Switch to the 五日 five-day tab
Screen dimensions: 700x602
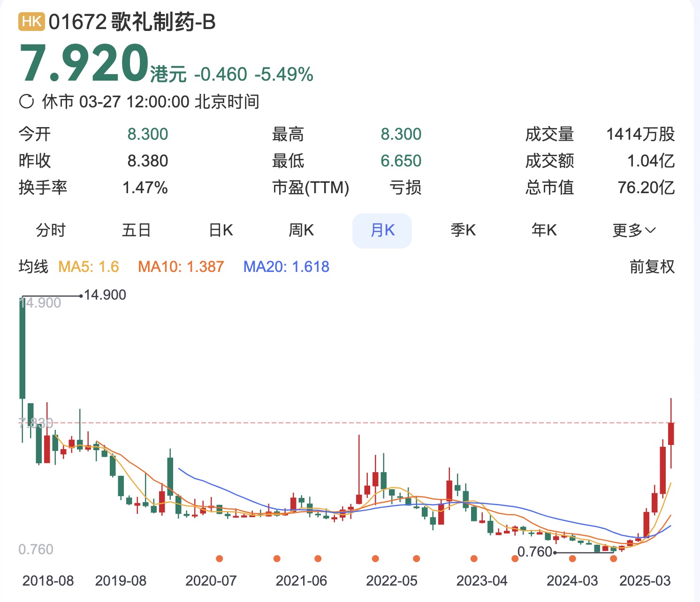136,230
